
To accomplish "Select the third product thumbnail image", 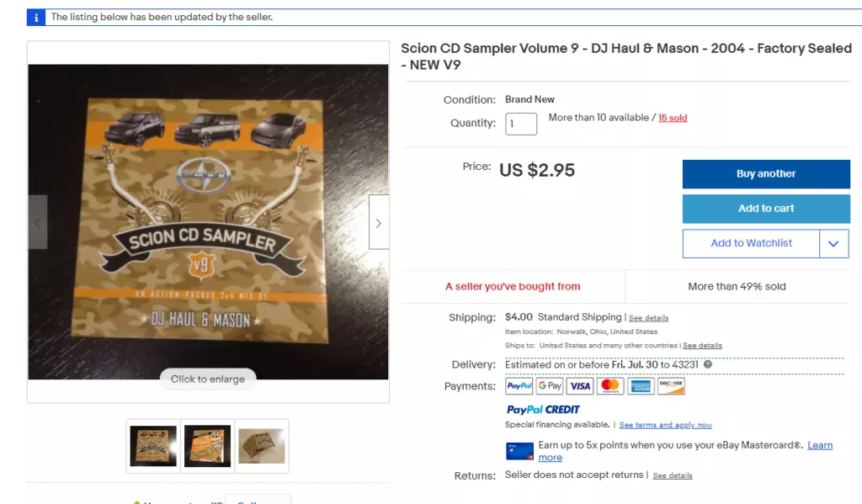I will [x=262, y=446].
